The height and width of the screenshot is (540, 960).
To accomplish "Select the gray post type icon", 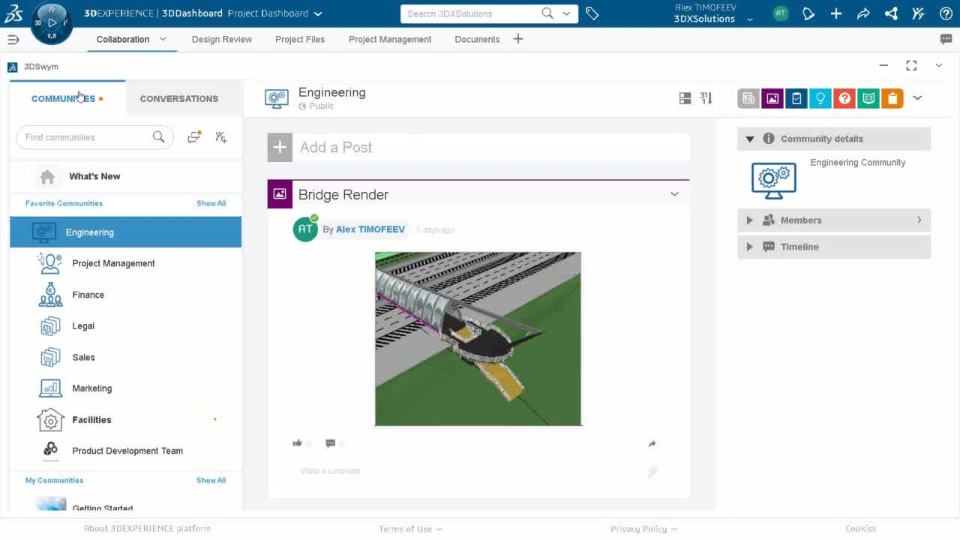I will pos(748,98).
